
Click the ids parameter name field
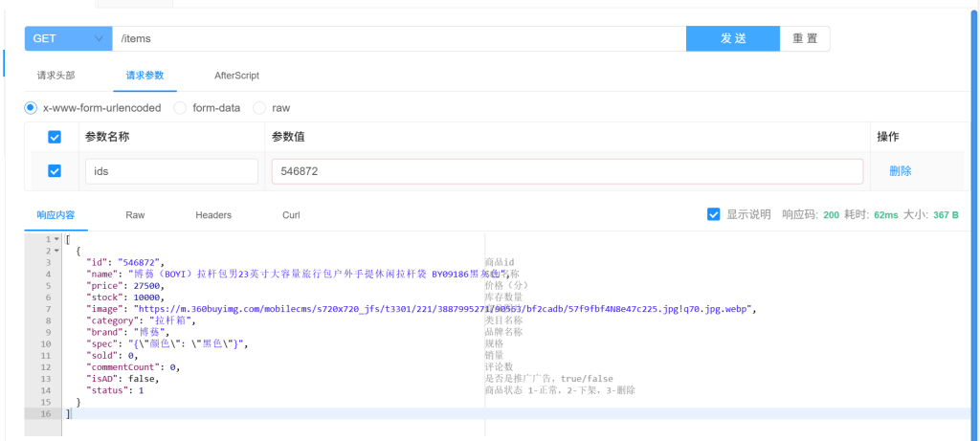(x=171, y=171)
